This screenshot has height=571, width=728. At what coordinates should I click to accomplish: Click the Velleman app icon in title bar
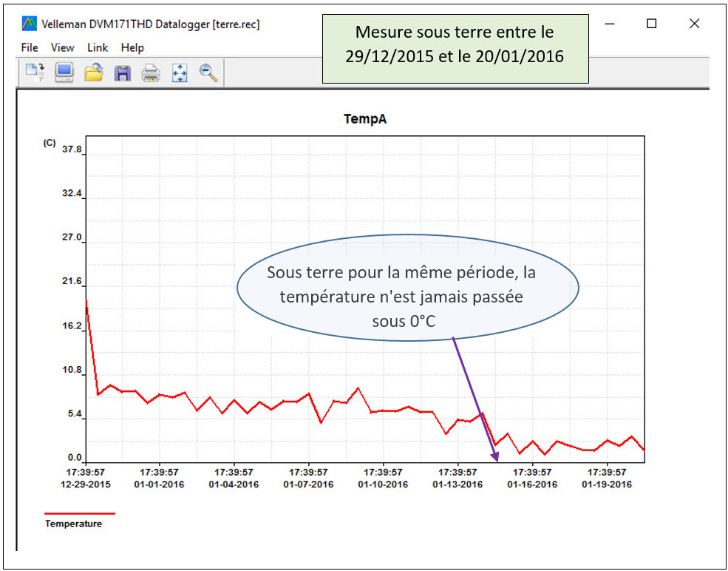(30, 24)
